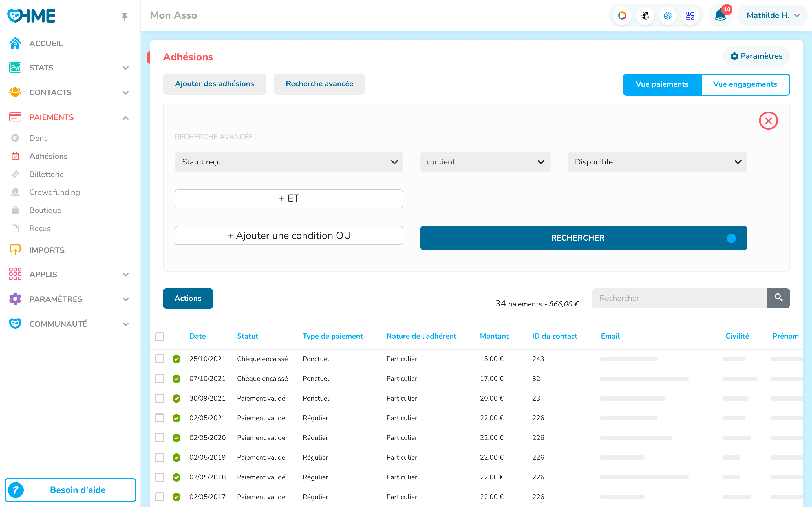Check the 30/09/2021 payment row
The width and height of the screenshot is (812, 507).
pyautogui.click(x=160, y=398)
